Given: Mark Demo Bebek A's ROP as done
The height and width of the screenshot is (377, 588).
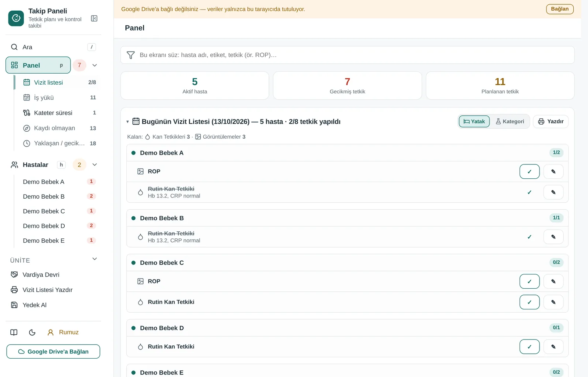Looking at the screenshot, I should pyautogui.click(x=530, y=171).
